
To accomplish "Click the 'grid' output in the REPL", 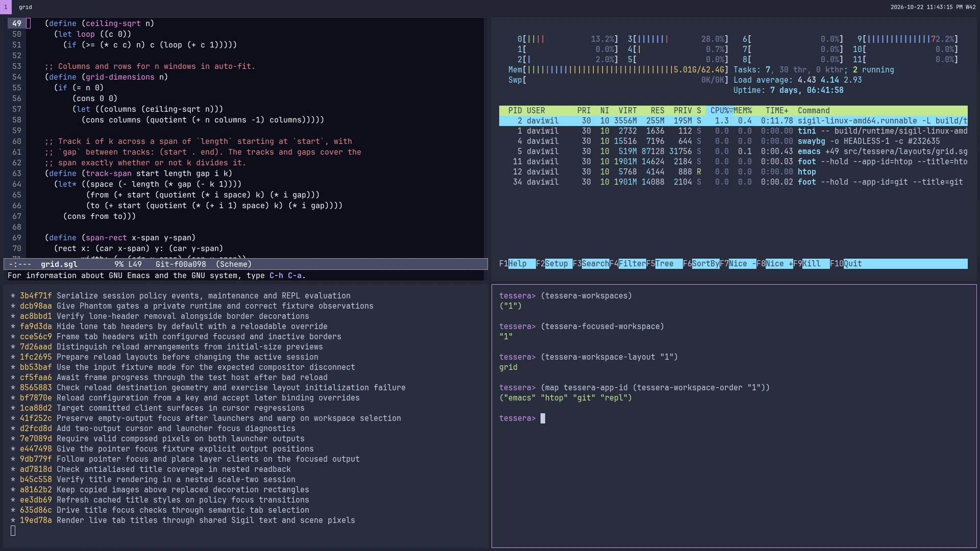I will [508, 367].
